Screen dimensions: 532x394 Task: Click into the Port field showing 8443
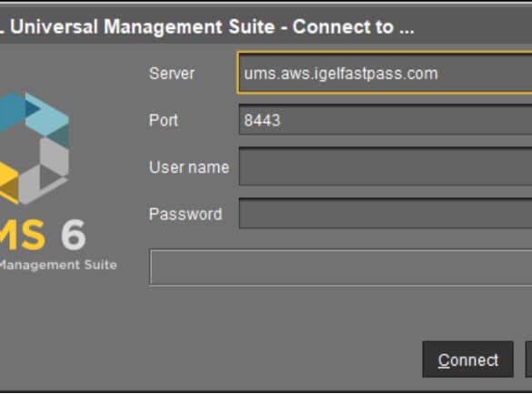tap(386, 120)
